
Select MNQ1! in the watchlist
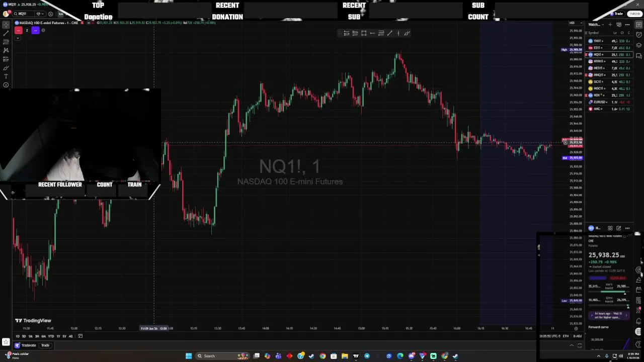click(x=610, y=75)
